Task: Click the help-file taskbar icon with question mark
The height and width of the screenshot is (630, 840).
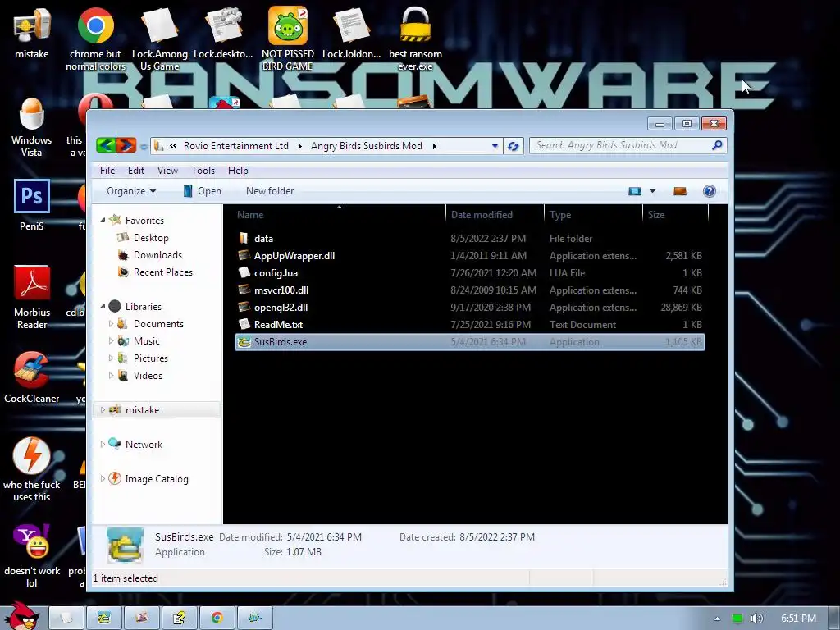Action: [180, 618]
